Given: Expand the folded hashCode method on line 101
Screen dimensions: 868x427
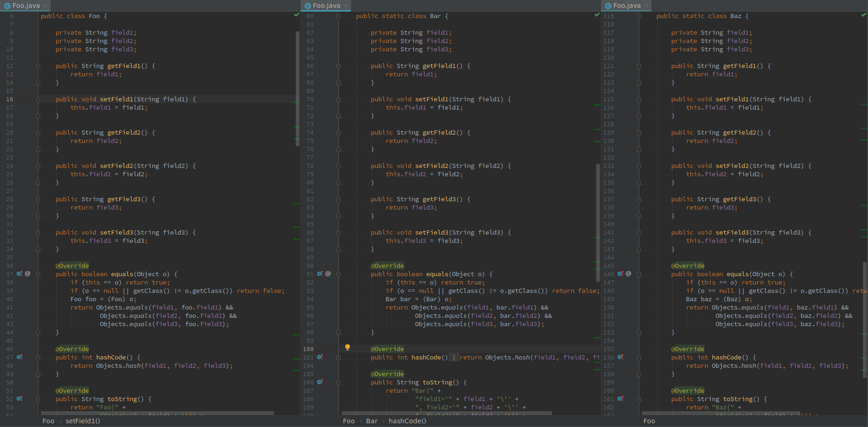Looking at the screenshot, I should (x=339, y=357).
